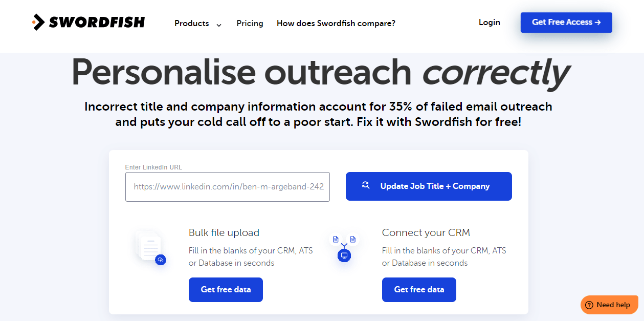Click Get free data under Bulk file upload
644x321 pixels.
226,289
